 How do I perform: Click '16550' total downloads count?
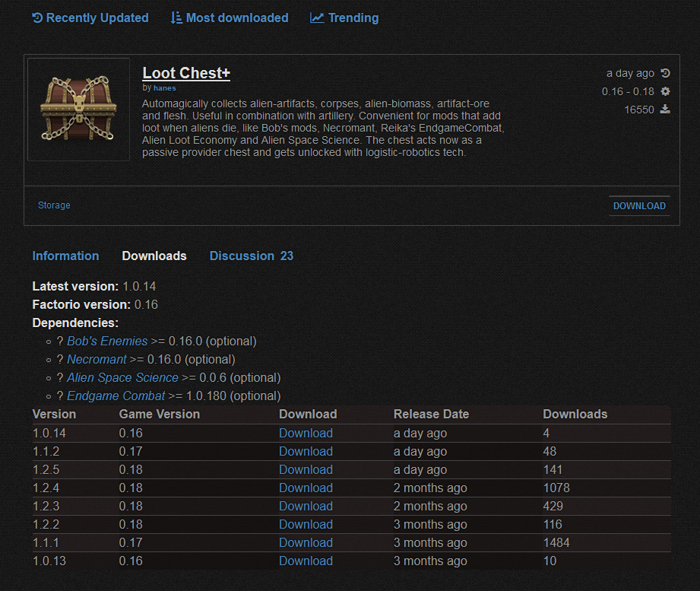pos(639,110)
